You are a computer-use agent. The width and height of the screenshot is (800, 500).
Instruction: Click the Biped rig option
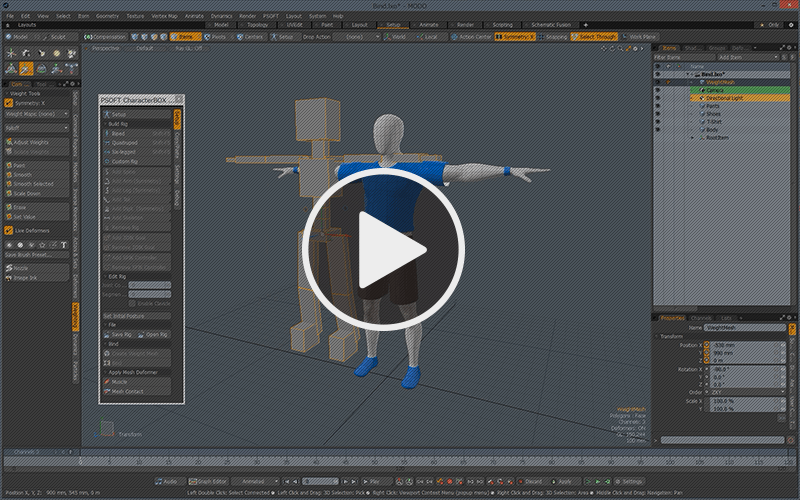[x=118, y=133]
